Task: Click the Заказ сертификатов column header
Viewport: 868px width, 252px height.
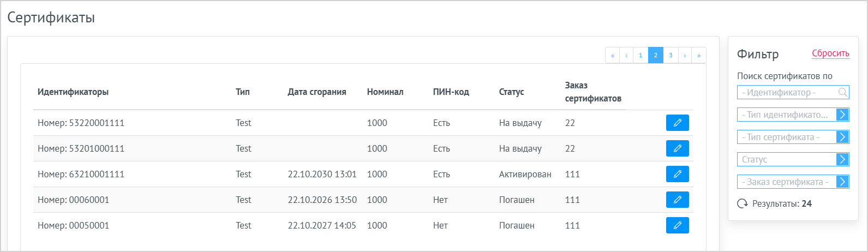Action: tap(593, 92)
